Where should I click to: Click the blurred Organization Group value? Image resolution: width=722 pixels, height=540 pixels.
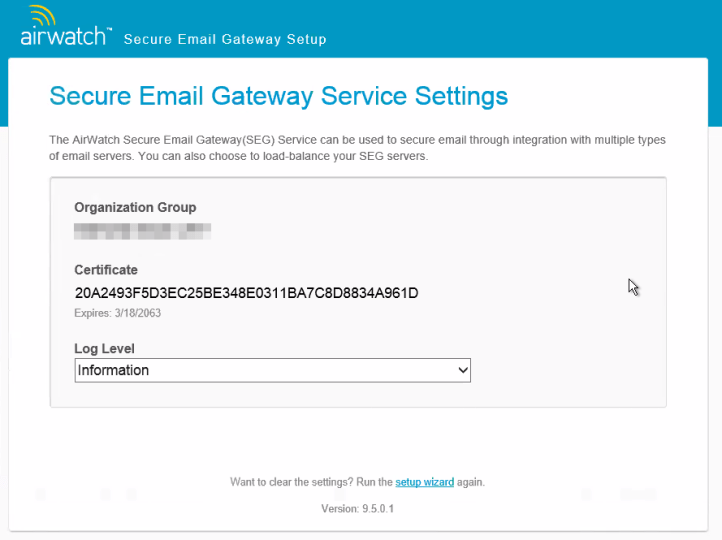click(142, 230)
